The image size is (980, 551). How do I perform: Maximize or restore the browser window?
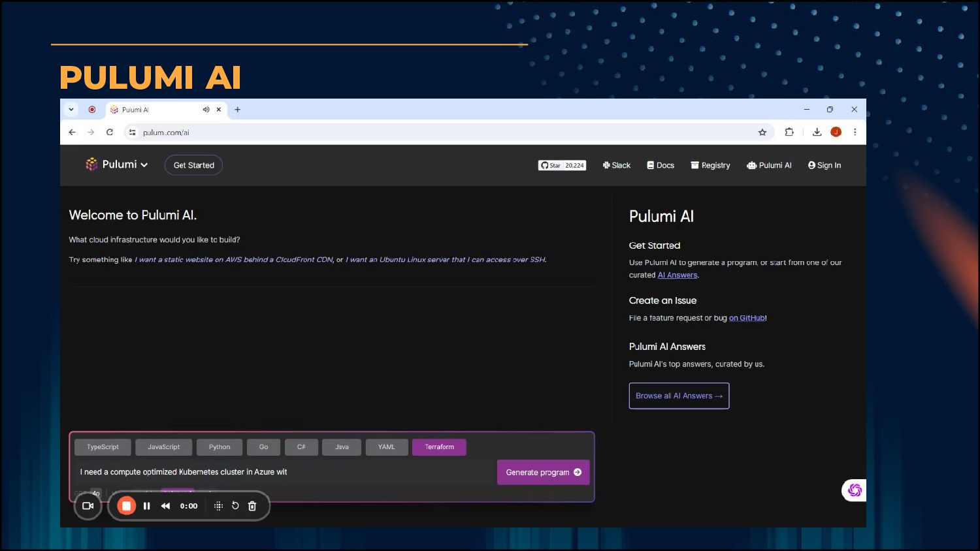[x=830, y=110]
